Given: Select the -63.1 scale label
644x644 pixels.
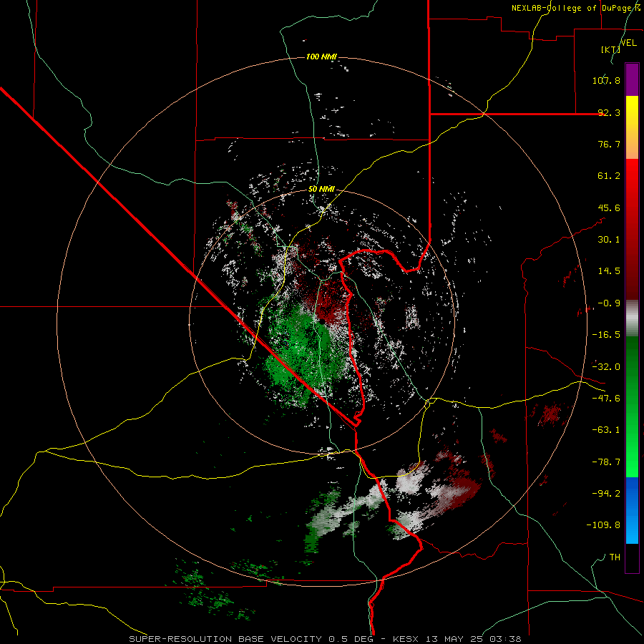Looking at the screenshot, I should [x=606, y=430].
